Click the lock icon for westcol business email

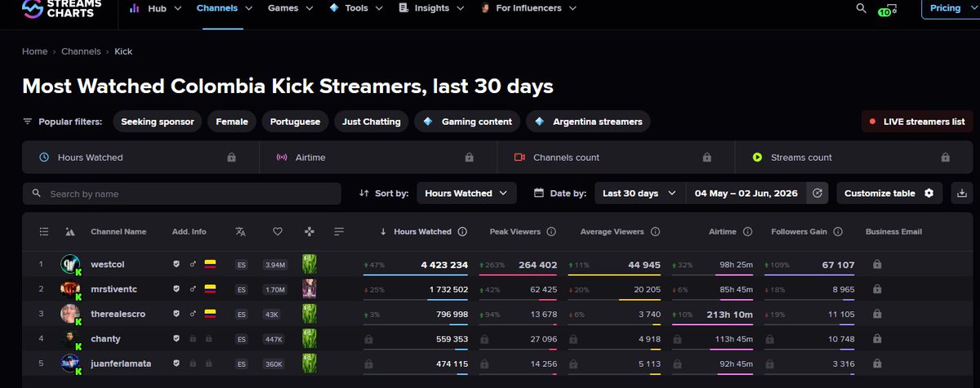tap(877, 265)
